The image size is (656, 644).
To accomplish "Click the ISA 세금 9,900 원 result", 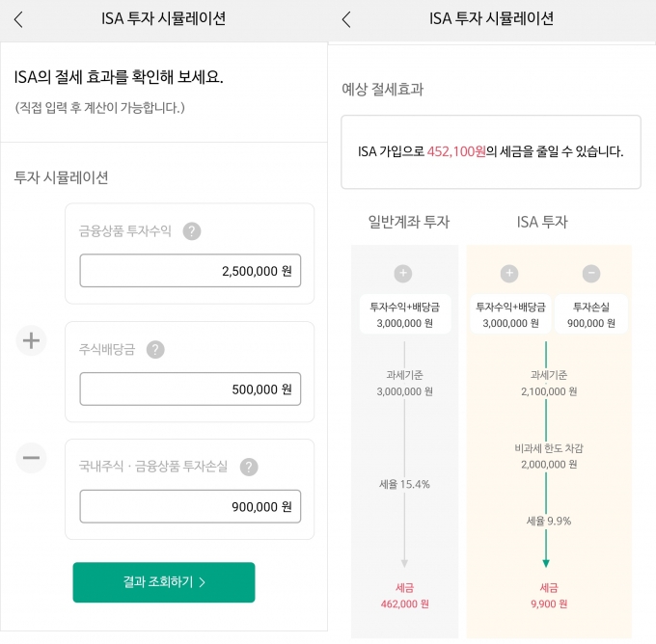I will (x=549, y=596).
